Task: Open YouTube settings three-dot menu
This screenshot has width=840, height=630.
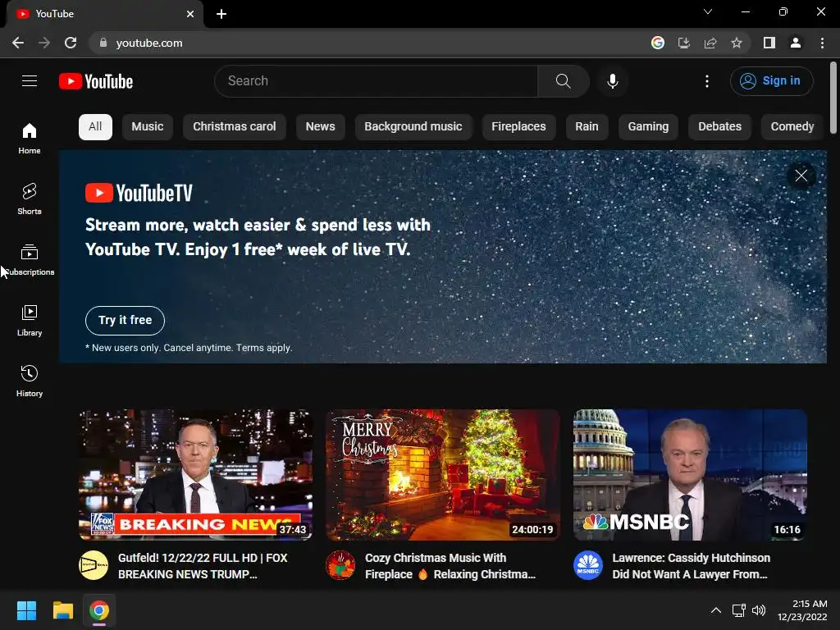Action: 707,81
